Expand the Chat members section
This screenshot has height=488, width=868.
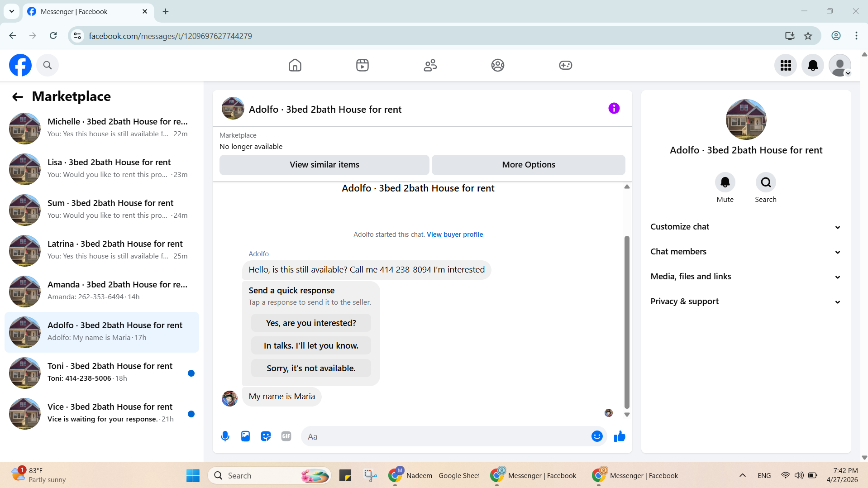(746, 252)
